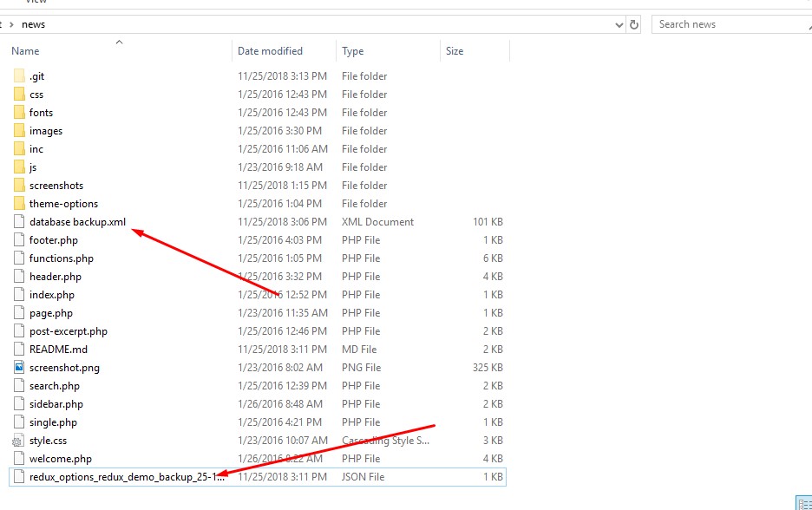812x510 pixels.
Task: Select the images folder name
Action: 46,131
